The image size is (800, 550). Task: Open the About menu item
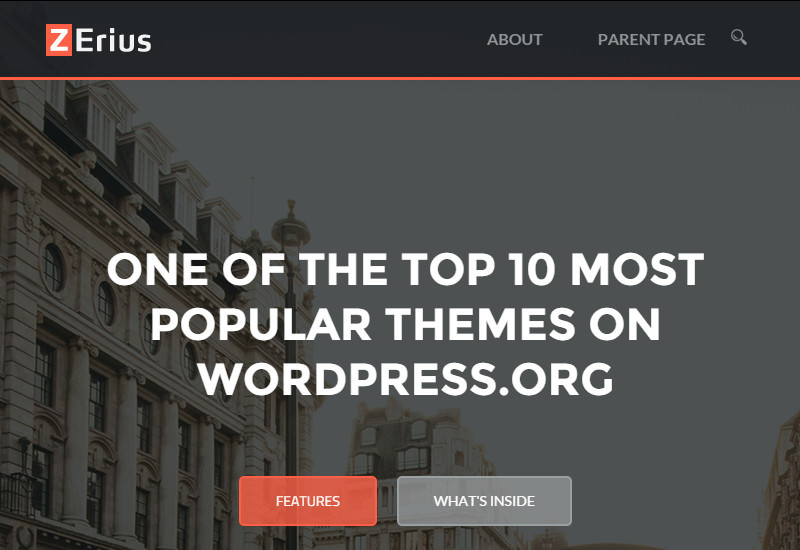514,39
